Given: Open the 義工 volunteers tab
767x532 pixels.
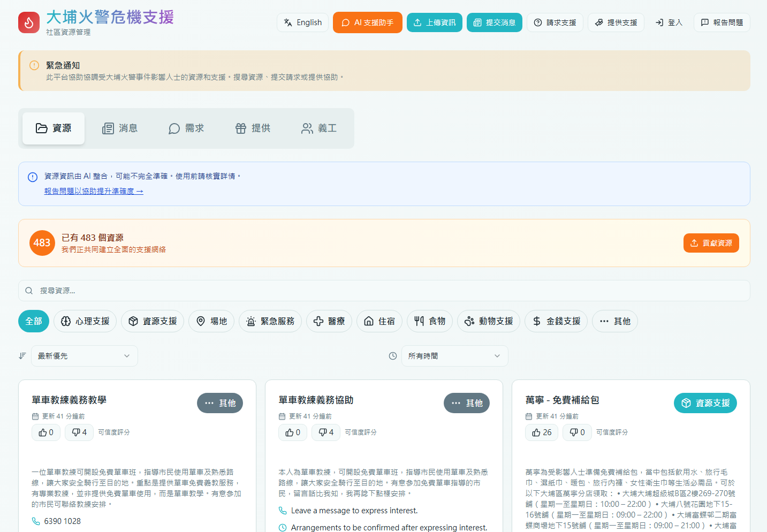Looking at the screenshot, I should [319, 128].
